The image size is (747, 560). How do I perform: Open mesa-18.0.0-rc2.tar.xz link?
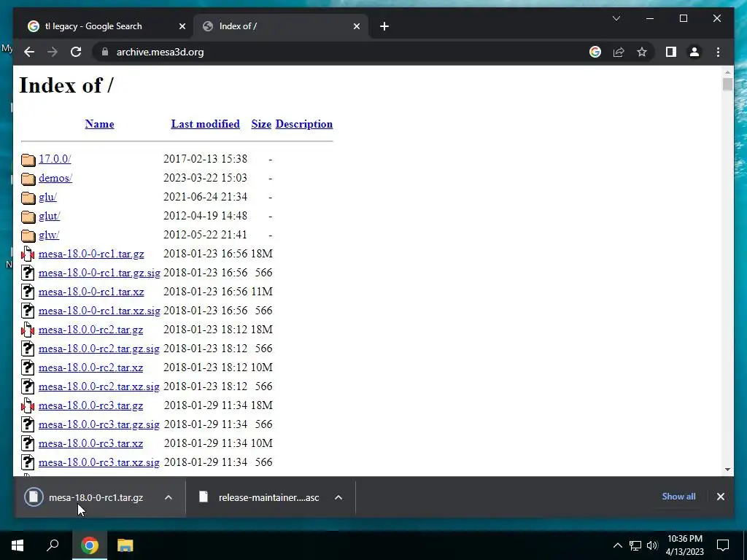tap(90, 367)
